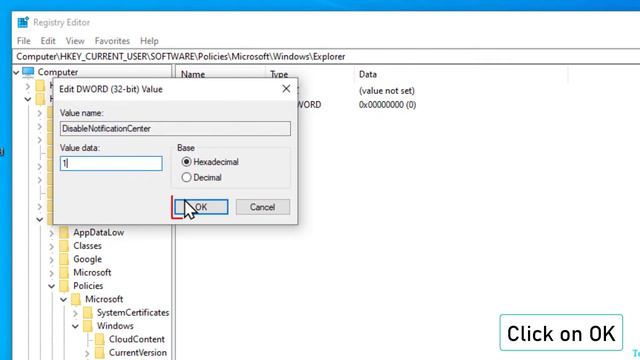Click the Windows folder icon
The width and height of the screenshot is (640, 360).
88,326
